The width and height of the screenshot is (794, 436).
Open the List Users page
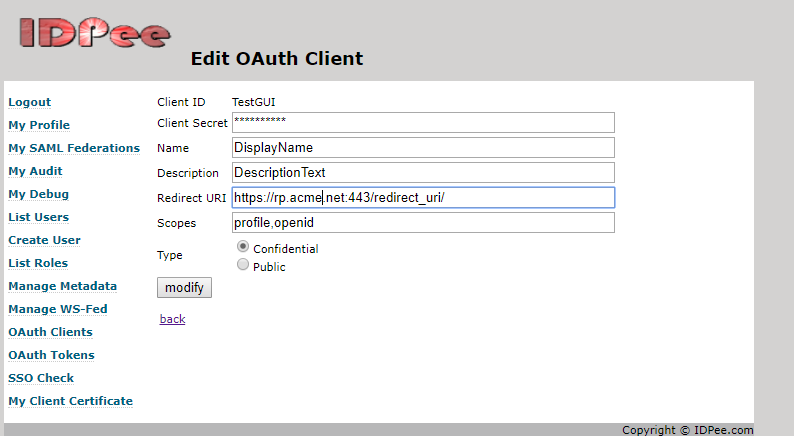[x=38, y=217]
